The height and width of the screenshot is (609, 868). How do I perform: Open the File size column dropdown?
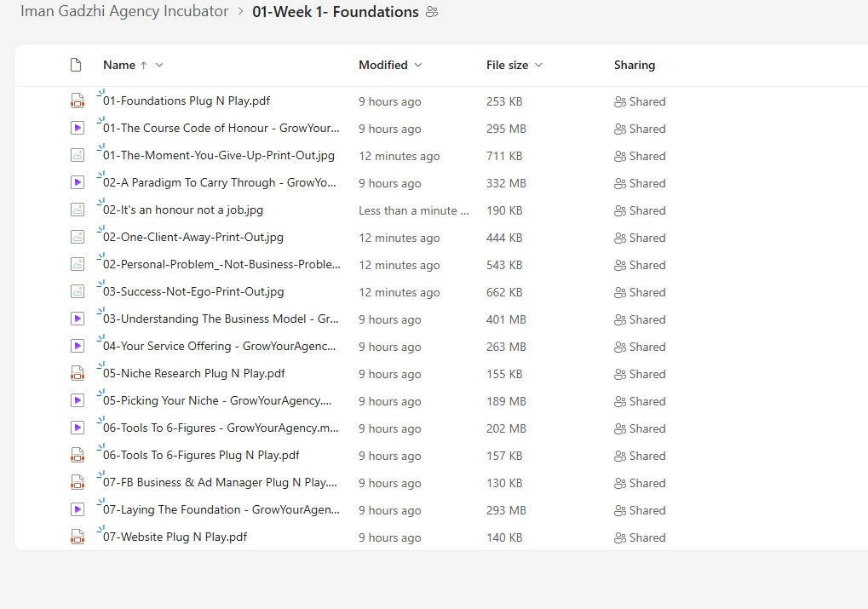538,65
